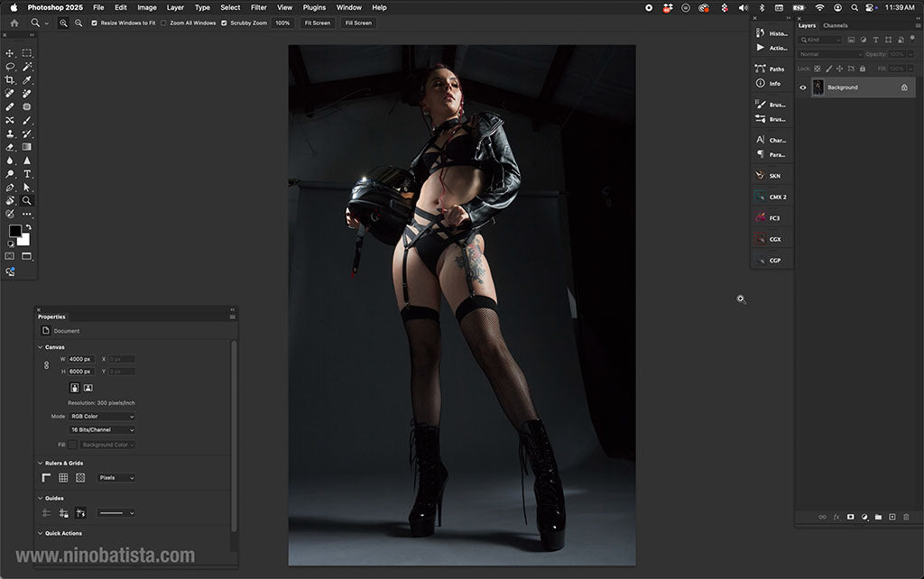Click the foreground color swatch
Image resolution: width=924 pixels, height=579 pixels.
click(x=14, y=233)
